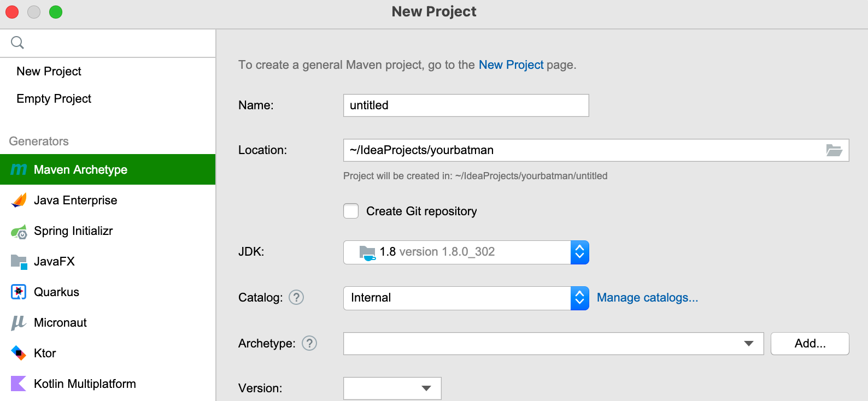Click the macOS green zoom window button
This screenshot has height=401, width=868.
coord(56,12)
